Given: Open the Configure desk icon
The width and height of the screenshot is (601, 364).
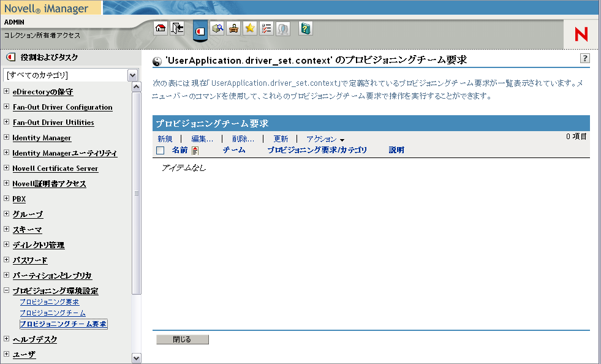Looking at the screenshot, I should pyautogui.click(x=233, y=28).
